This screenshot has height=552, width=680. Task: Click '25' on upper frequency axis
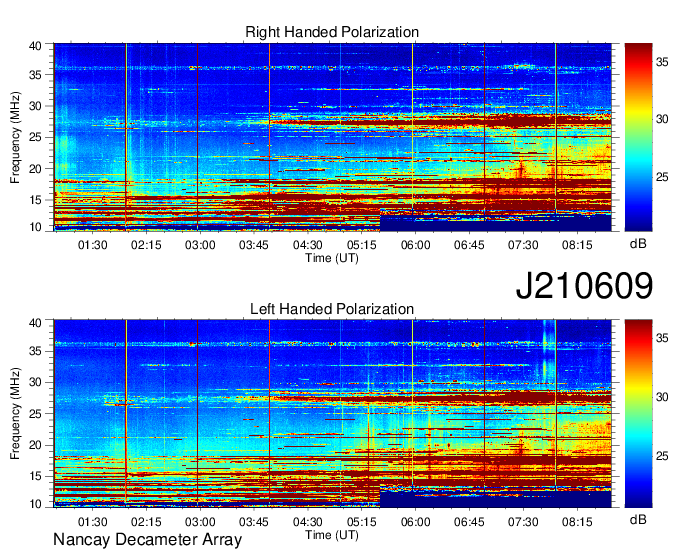click(x=35, y=137)
